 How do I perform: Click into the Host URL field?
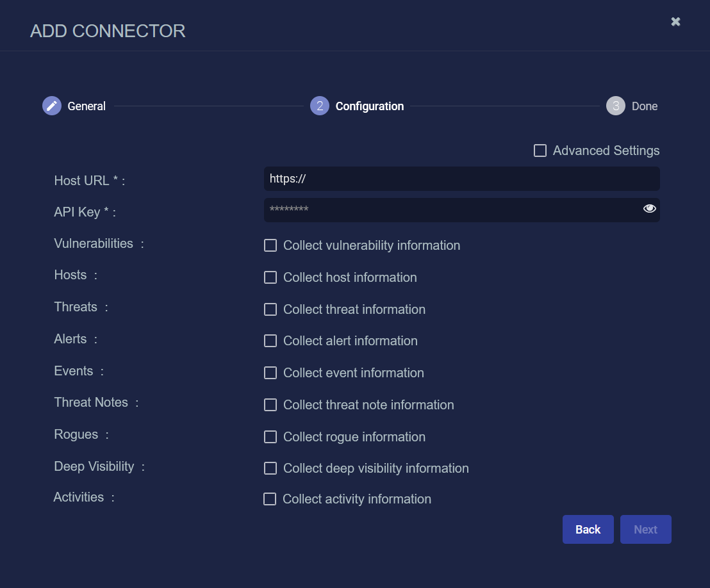click(x=461, y=179)
